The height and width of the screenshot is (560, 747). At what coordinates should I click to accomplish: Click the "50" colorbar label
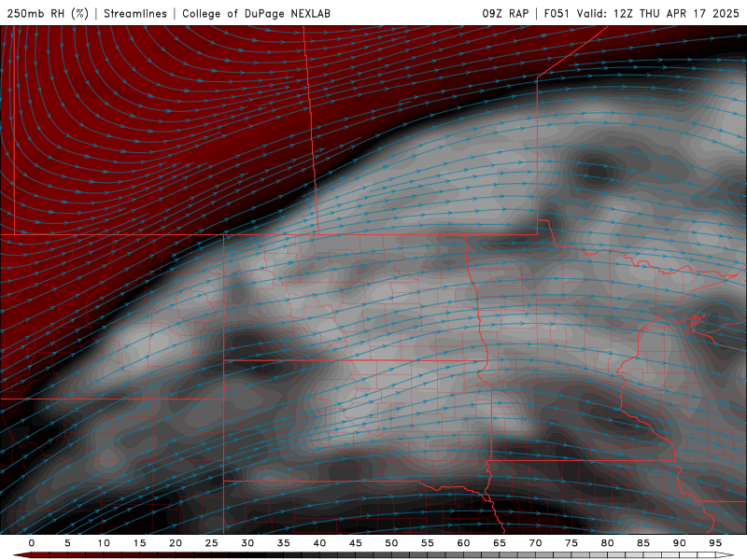[x=391, y=543]
